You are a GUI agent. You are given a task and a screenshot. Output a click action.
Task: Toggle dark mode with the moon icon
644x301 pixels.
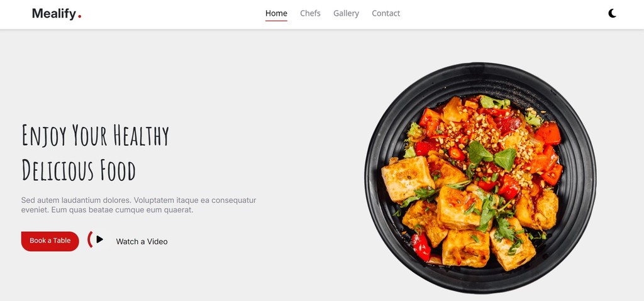click(612, 14)
